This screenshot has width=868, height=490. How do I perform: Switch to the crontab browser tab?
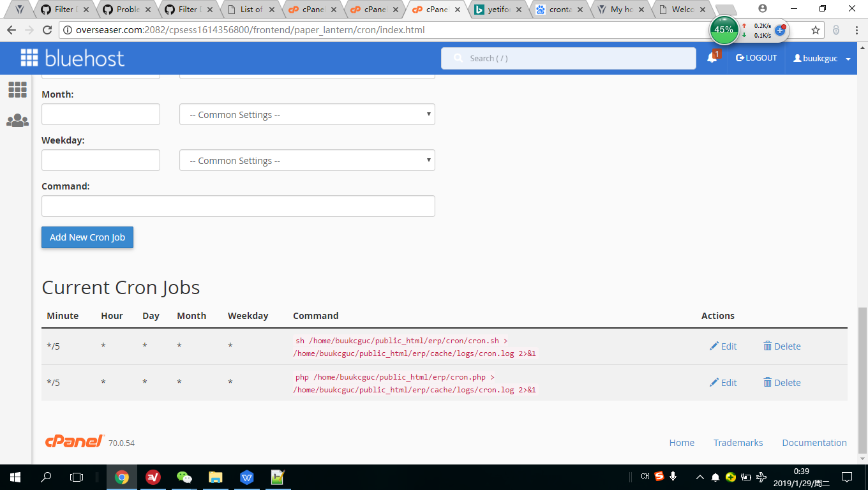[x=560, y=10]
